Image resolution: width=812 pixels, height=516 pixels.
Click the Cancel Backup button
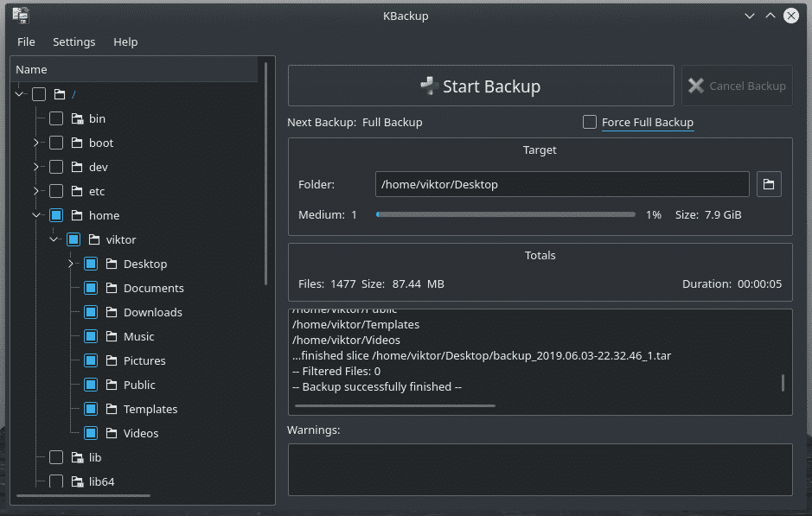737,86
